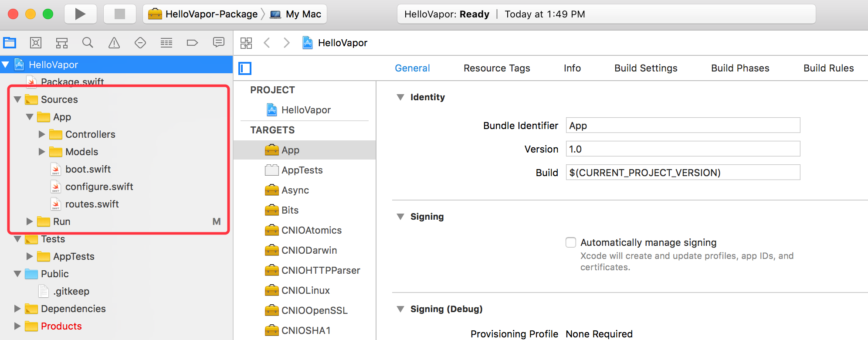The image size is (868, 340).
Task: Switch to the Build Rules tab
Action: [x=829, y=68]
